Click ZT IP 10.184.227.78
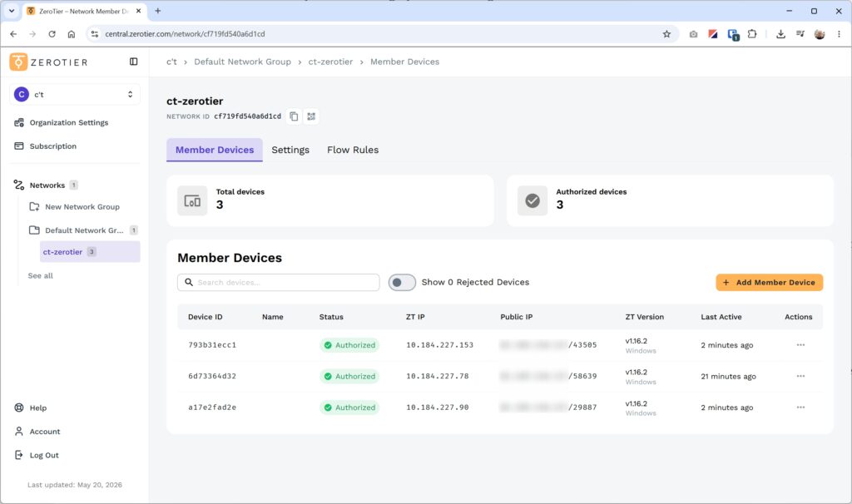 [438, 376]
